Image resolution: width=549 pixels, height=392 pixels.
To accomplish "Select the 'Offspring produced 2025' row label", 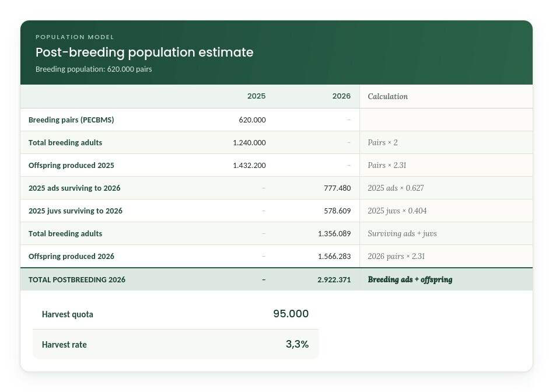I will coord(71,165).
